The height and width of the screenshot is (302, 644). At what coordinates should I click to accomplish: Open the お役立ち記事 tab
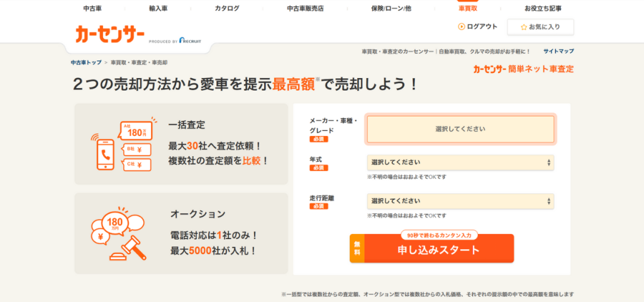point(543,8)
